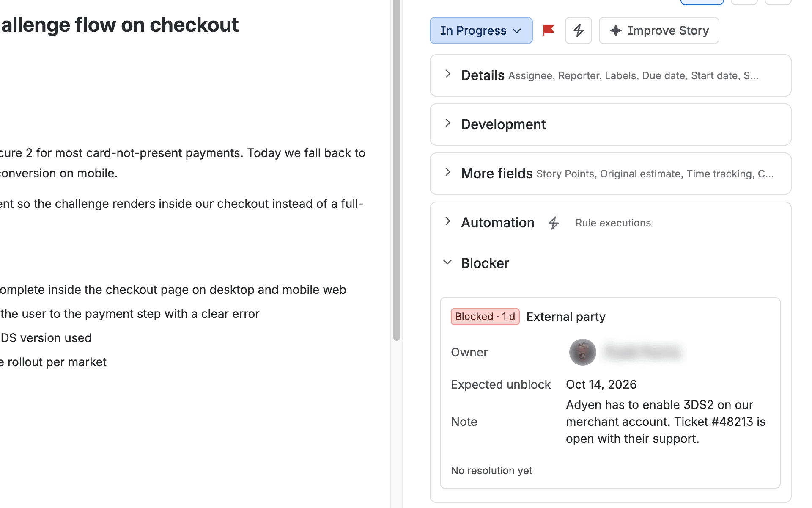Expand the Details section

point(610,75)
